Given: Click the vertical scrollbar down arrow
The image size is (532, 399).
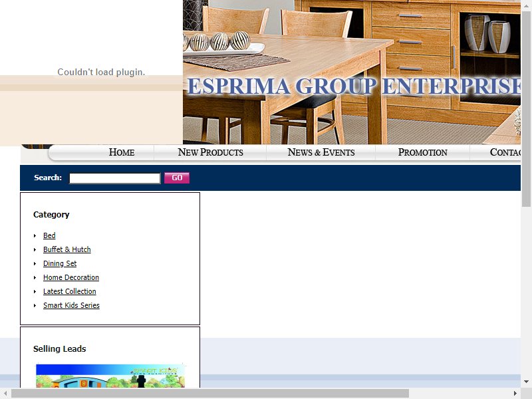Looking at the screenshot, I should pyautogui.click(x=526, y=382).
